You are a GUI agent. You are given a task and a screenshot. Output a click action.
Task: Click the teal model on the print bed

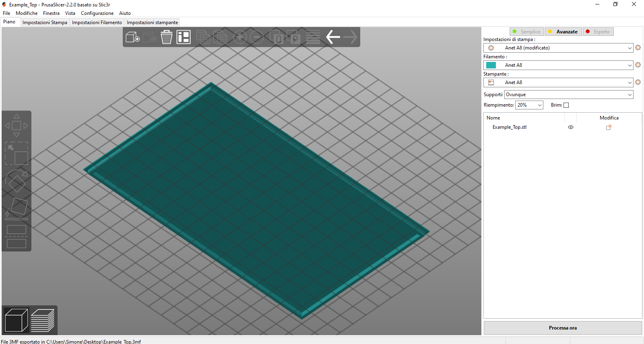[257, 200]
